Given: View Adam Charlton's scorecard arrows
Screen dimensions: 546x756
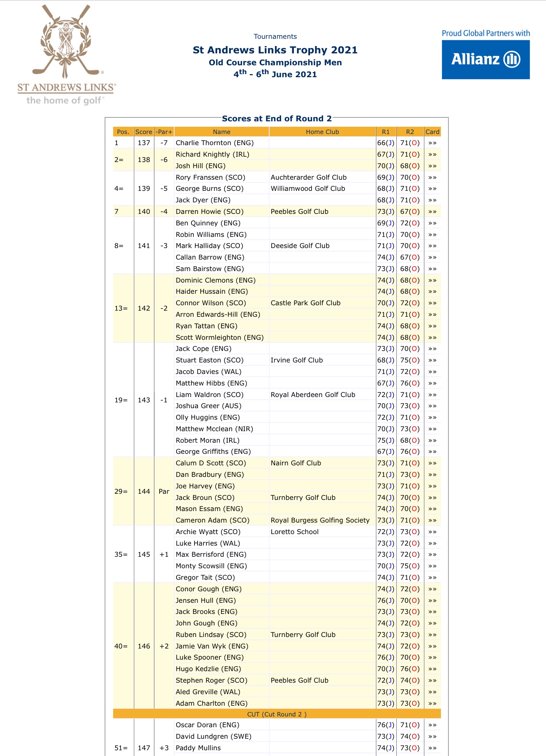Looking at the screenshot, I should click(432, 704).
